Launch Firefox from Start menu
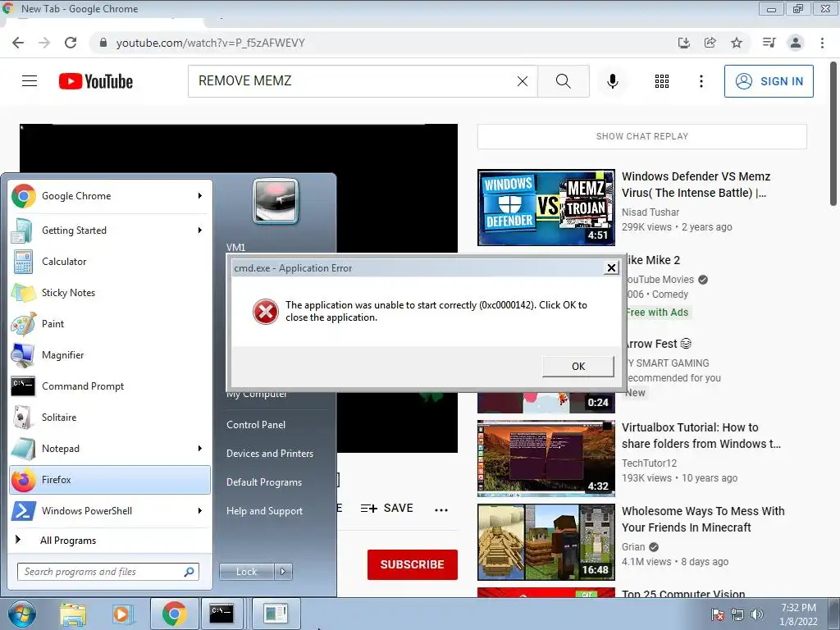 point(110,479)
